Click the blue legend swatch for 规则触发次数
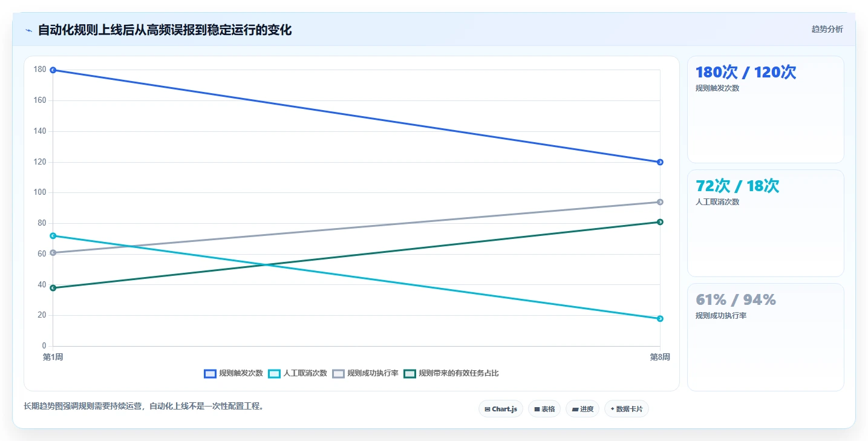This screenshot has height=441, width=868. pyautogui.click(x=210, y=373)
